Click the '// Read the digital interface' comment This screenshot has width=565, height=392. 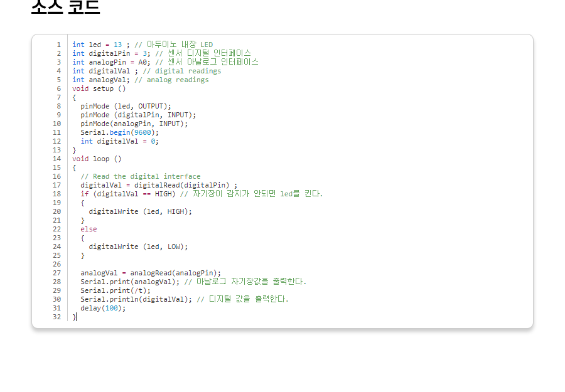click(140, 176)
